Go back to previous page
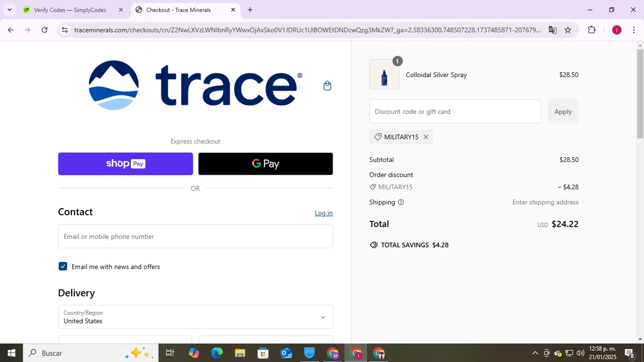Image resolution: width=644 pixels, height=362 pixels. (11, 30)
